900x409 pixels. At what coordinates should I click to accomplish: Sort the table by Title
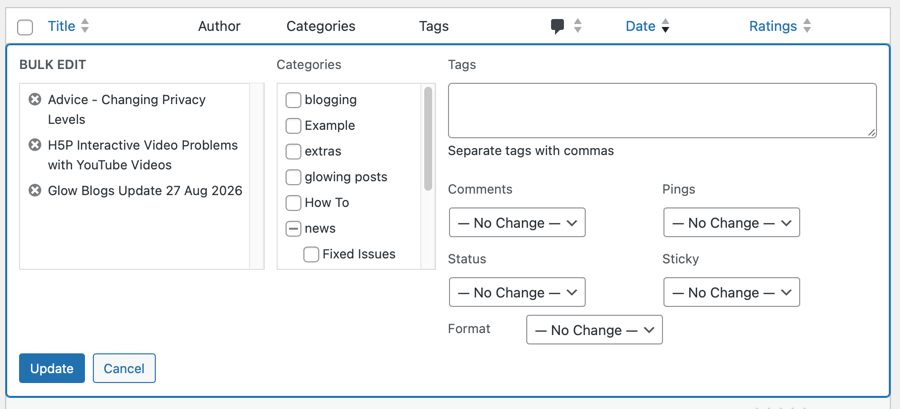point(61,26)
